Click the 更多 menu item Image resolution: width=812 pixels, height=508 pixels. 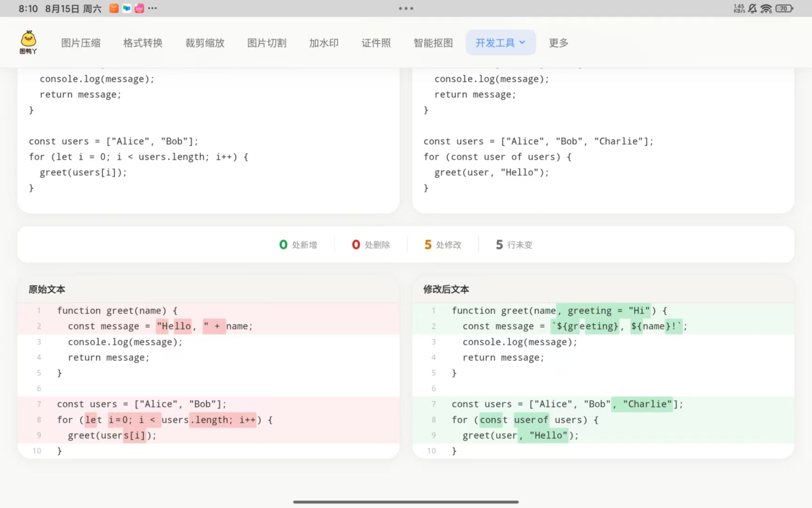coord(559,43)
